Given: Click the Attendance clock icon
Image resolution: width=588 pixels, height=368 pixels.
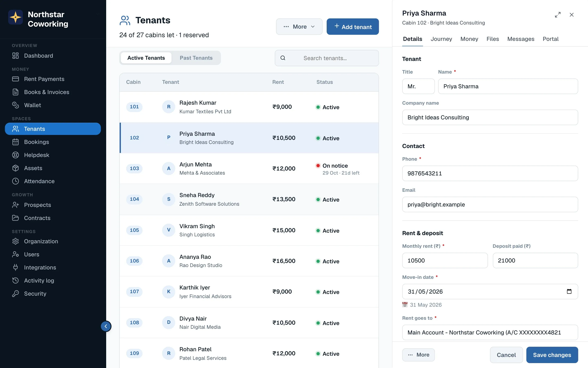Looking at the screenshot, I should (16, 181).
